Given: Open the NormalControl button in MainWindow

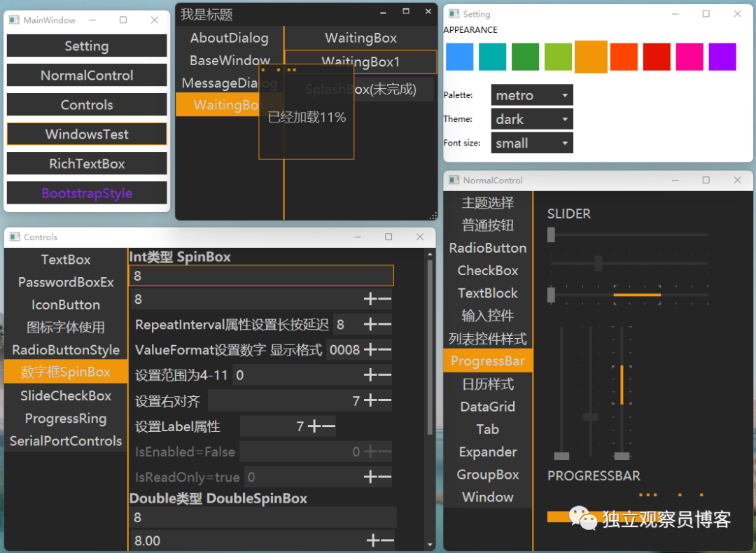Looking at the screenshot, I should point(87,75).
